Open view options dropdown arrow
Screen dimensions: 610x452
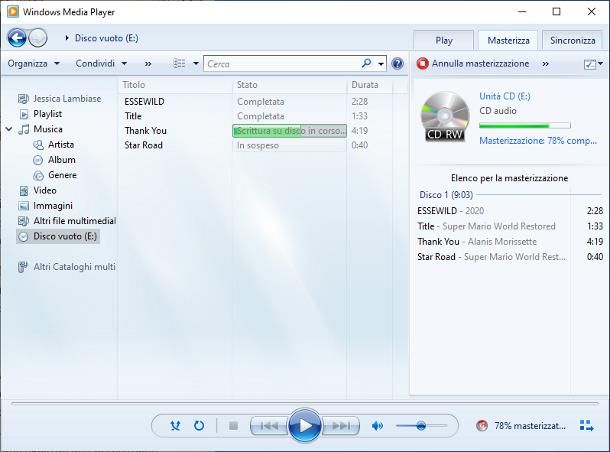coord(196,63)
